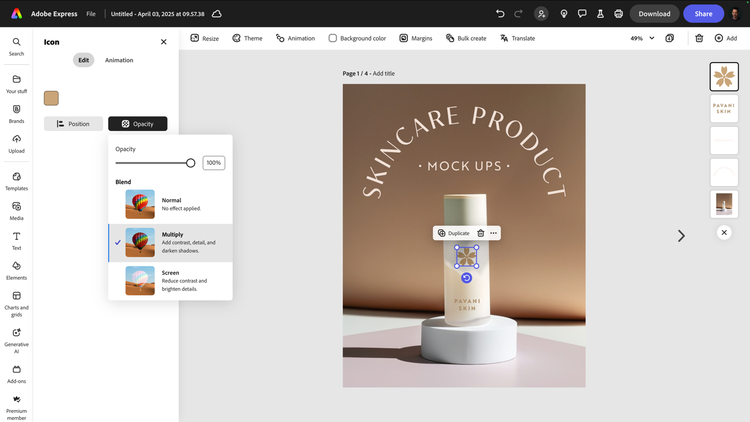This screenshot has width=750, height=422.
Task: Open the Templates sidebar panel
Action: point(16,178)
